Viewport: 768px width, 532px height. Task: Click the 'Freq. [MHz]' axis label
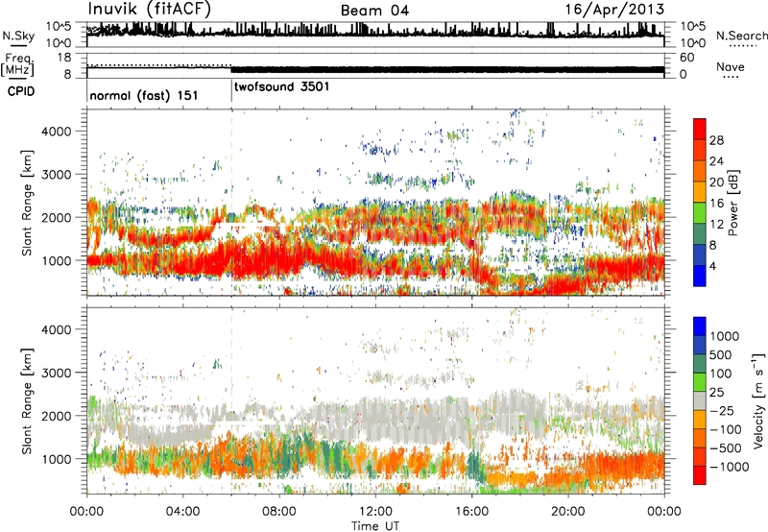(x=18, y=64)
